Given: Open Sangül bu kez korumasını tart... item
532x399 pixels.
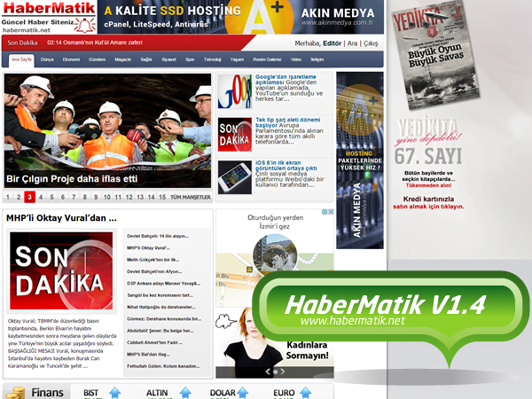Looking at the screenshot, I should (160, 295).
